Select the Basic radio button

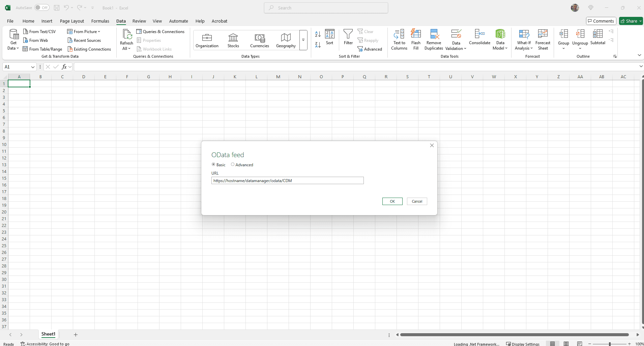click(x=213, y=165)
